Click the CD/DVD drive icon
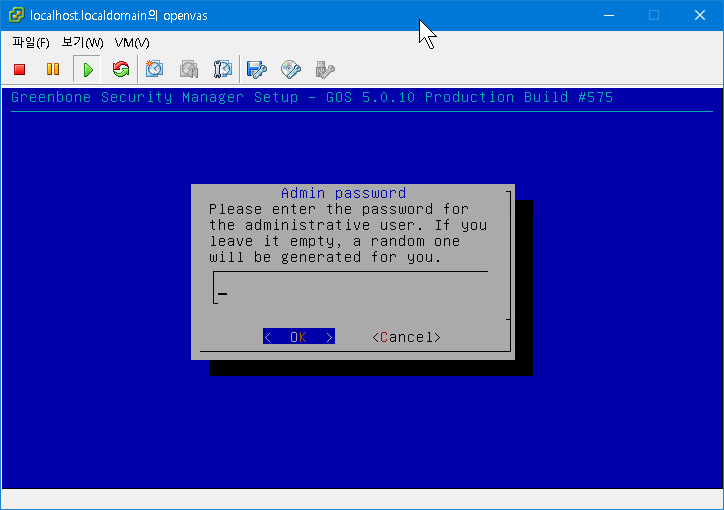This screenshot has width=724, height=510. [x=291, y=69]
